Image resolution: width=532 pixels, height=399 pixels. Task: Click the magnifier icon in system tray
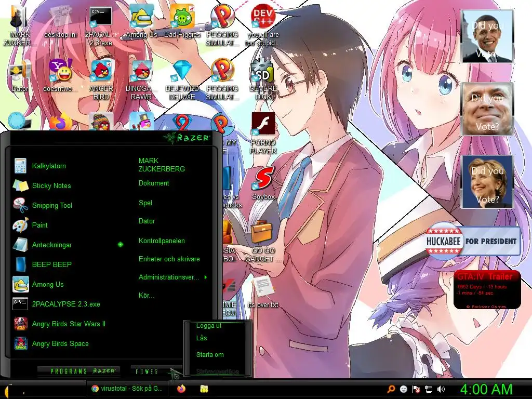click(391, 389)
